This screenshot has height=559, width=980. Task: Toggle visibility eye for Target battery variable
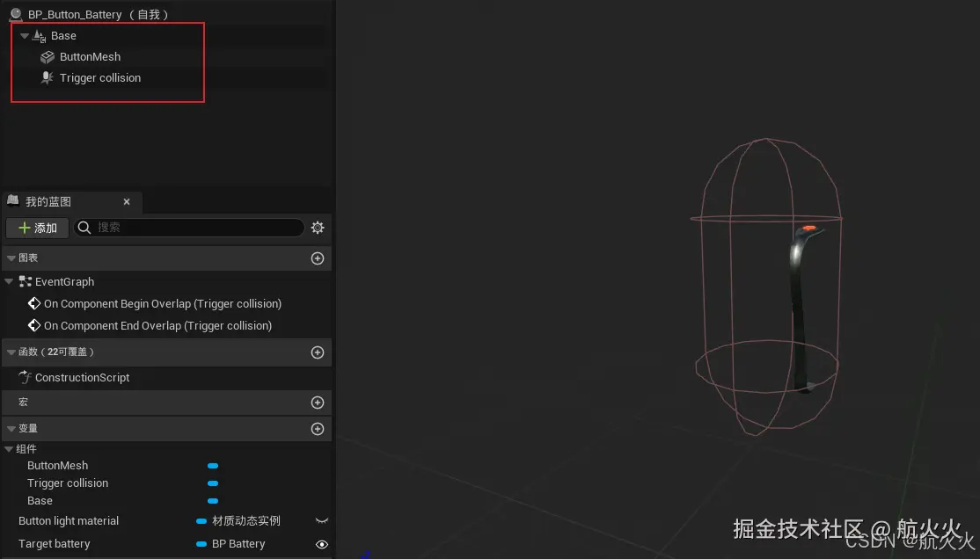click(x=322, y=543)
